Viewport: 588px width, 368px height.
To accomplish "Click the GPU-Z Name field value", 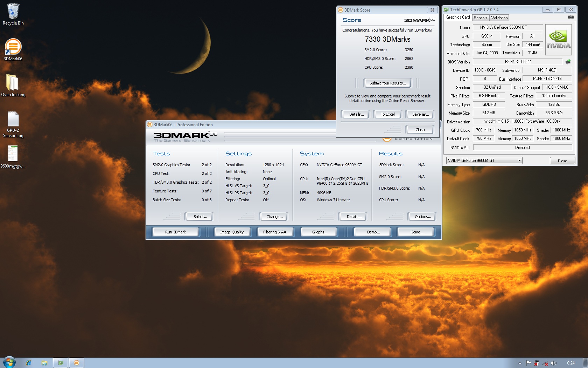I will click(507, 27).
